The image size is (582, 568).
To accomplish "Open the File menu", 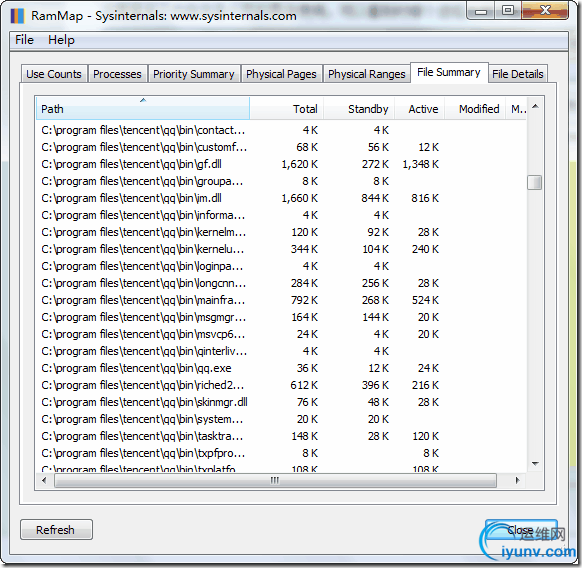I will coord(24,40).
